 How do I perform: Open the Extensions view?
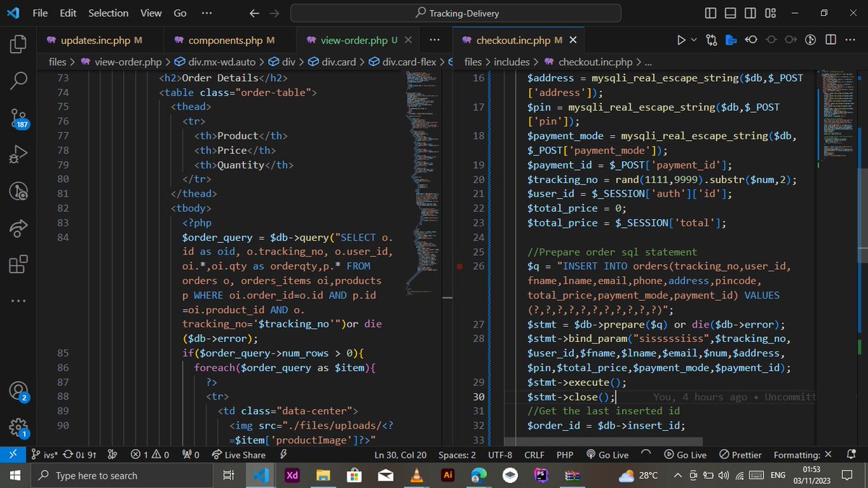pyautogui.click(x=17, y=265)
